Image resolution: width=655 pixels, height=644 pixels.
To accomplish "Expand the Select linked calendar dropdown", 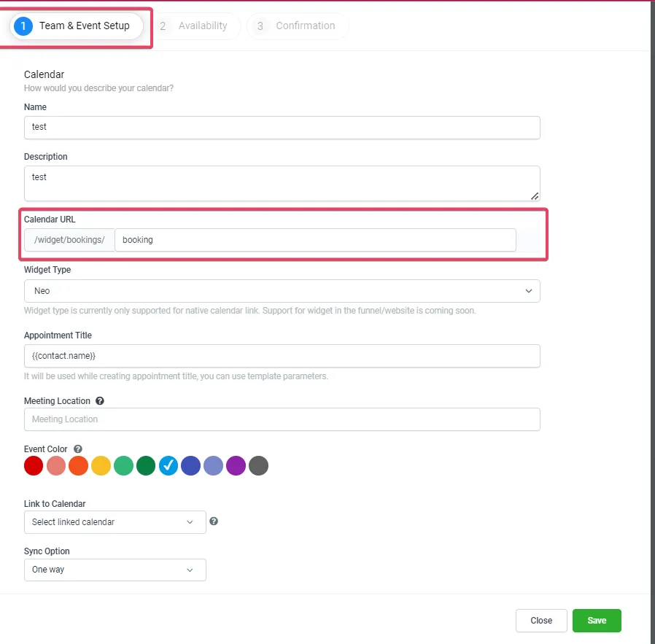I will 115,522.
